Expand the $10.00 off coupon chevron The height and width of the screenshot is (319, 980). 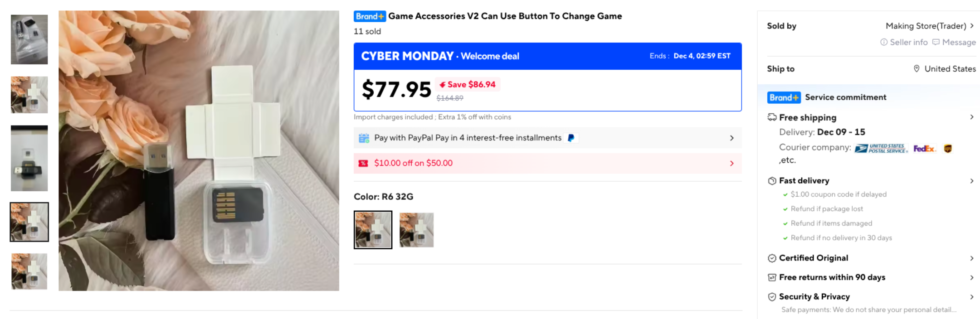[731, 163]
